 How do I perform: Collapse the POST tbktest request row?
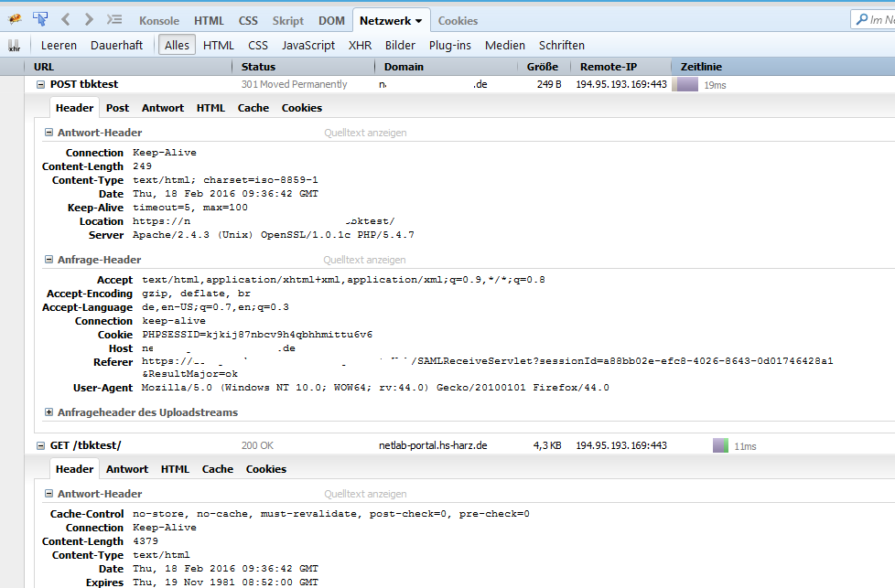[40, 84]
